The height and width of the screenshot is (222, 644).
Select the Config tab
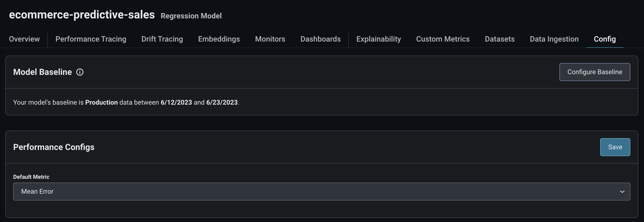point(604,39)
